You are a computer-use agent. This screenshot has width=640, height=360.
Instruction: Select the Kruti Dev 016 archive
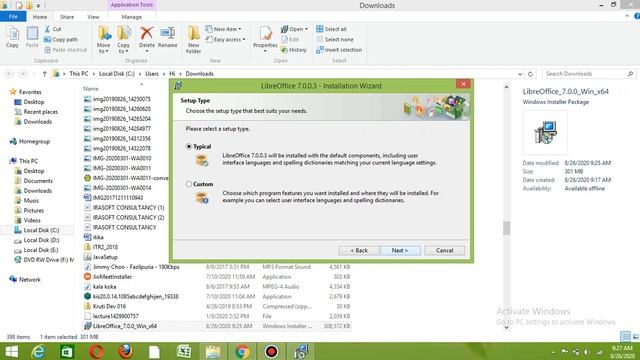105,306
